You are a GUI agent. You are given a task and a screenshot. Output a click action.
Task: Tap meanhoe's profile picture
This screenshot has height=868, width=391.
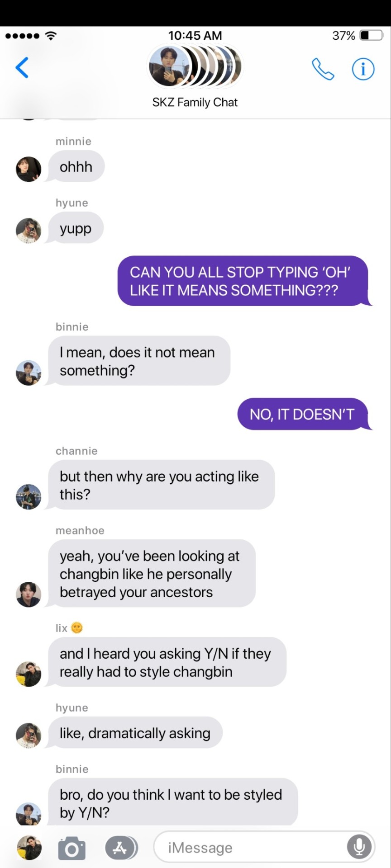(29, 594)
